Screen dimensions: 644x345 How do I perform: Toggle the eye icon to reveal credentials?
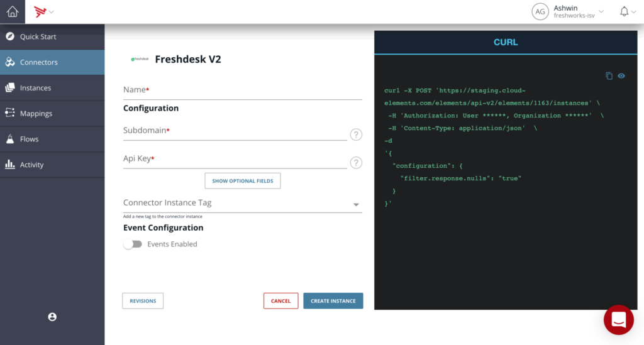coord(621,76)
